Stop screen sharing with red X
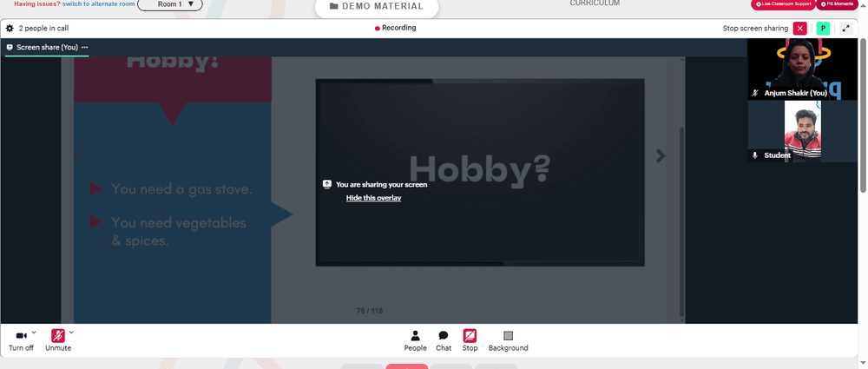The width and height of the screenshot is (868, 369). click(x=800, y=29)
